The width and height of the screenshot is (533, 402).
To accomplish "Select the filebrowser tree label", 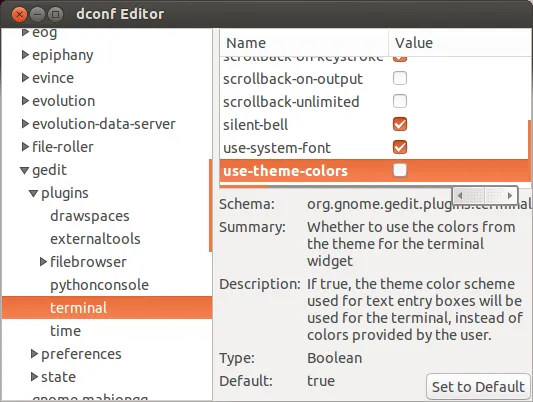I will click(88, 262).
